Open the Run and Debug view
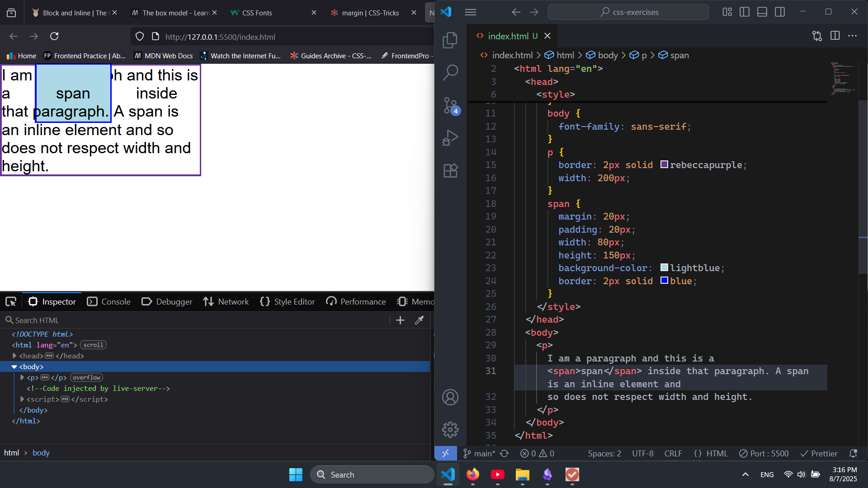Image resolution: width=868 pixels, height=488 pixels. (x=450, y=138)
